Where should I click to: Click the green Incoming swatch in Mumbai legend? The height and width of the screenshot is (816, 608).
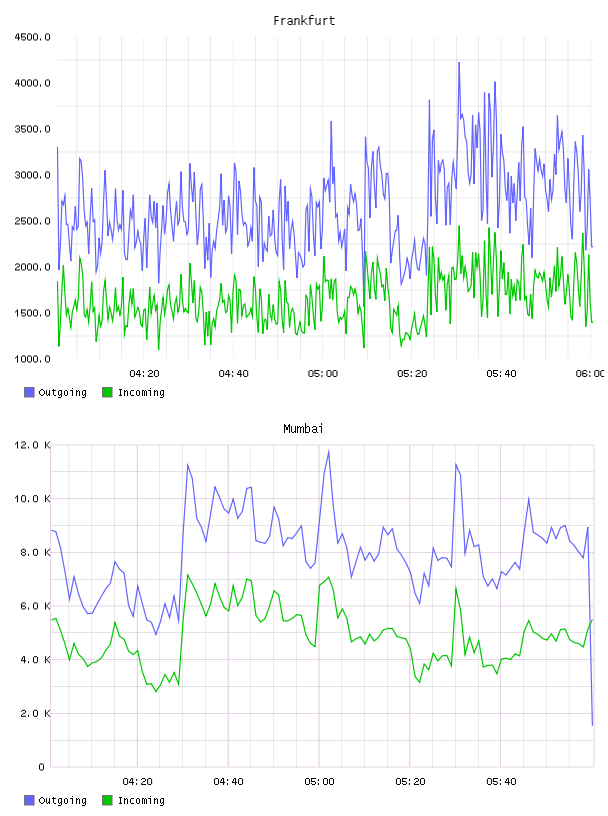click(107, 800)
